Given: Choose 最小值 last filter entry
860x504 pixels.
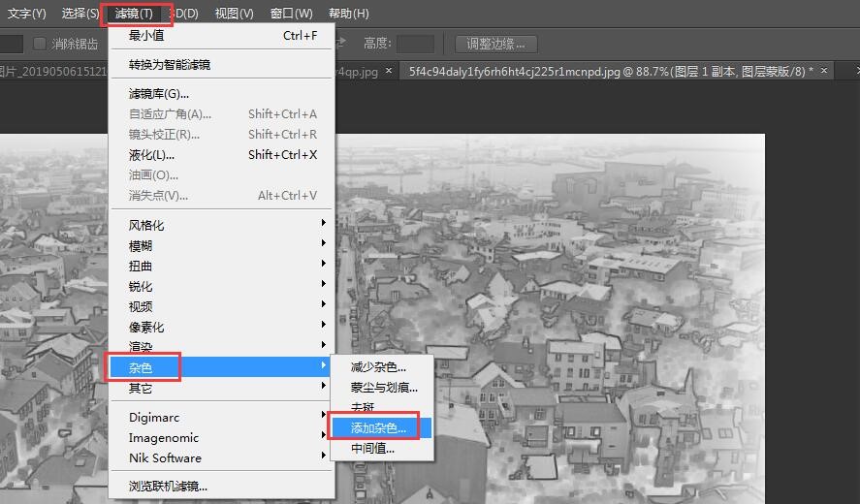Looking at the screenshot, I should 222,36.
